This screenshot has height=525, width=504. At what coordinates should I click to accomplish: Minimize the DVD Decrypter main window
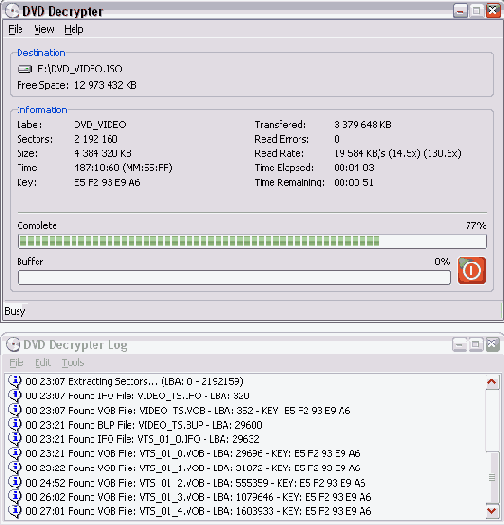point(460,11)
